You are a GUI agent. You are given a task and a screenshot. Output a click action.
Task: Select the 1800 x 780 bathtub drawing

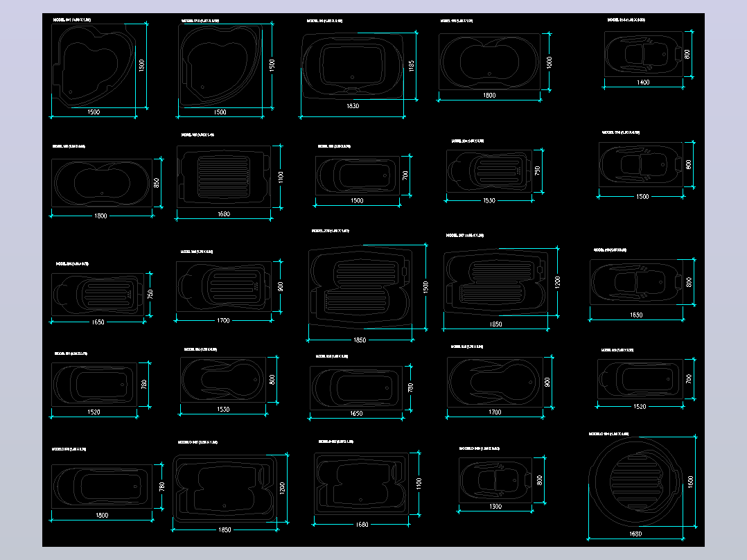click(102, 487)
